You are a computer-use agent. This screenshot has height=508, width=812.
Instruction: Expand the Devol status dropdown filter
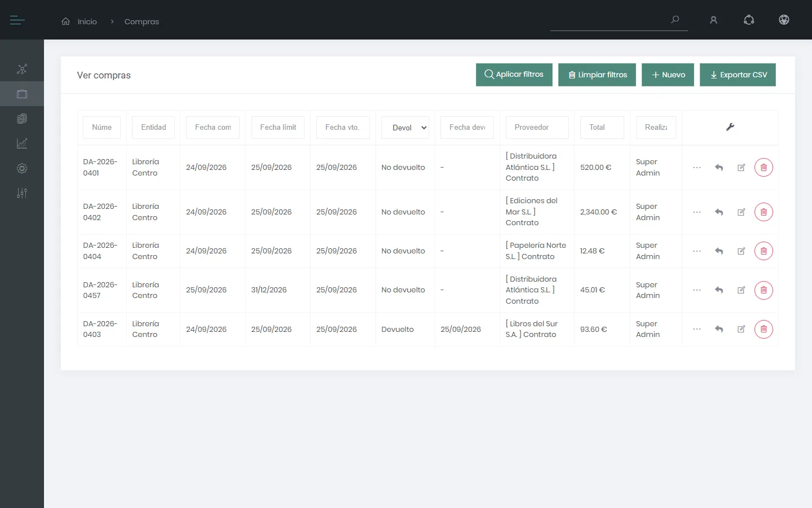point(405,128)
